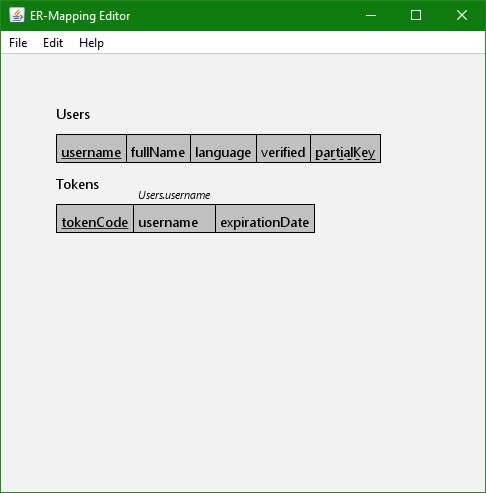
Task: Select the tokenCode primary key cell
Action: click(x=95, y=219)
